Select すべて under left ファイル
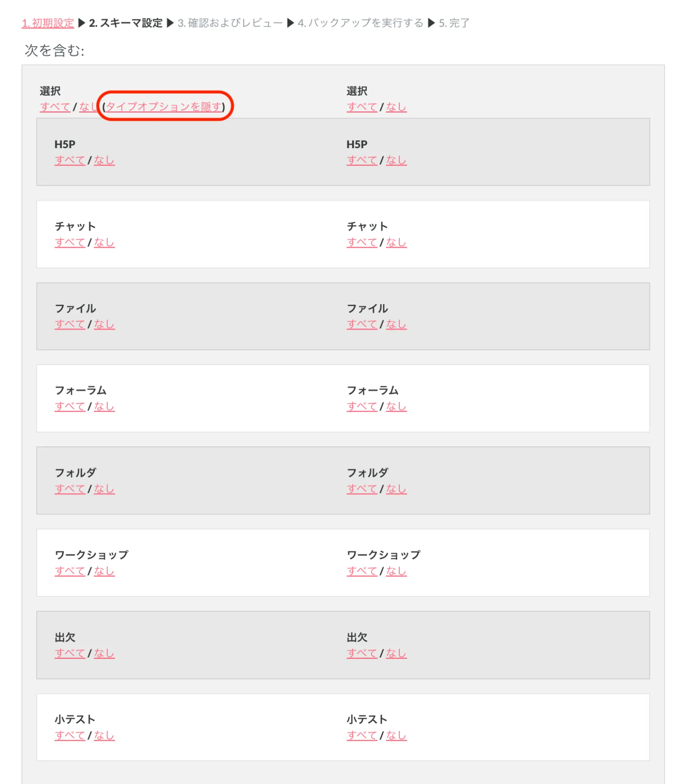This screenshot has width=688, height=784. point(70,324)
